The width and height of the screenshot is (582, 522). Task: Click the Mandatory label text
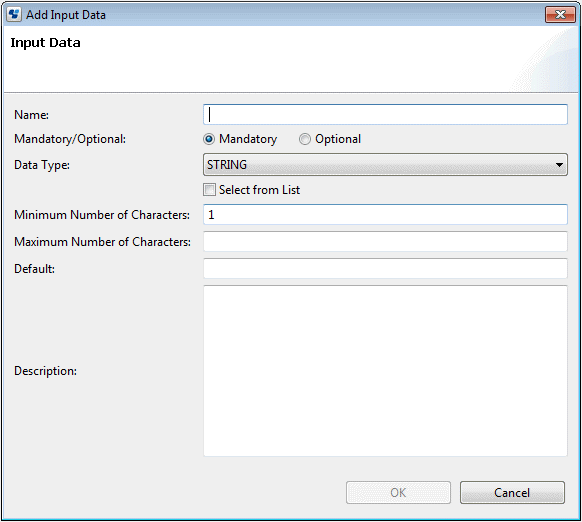(x=248, y=139)
